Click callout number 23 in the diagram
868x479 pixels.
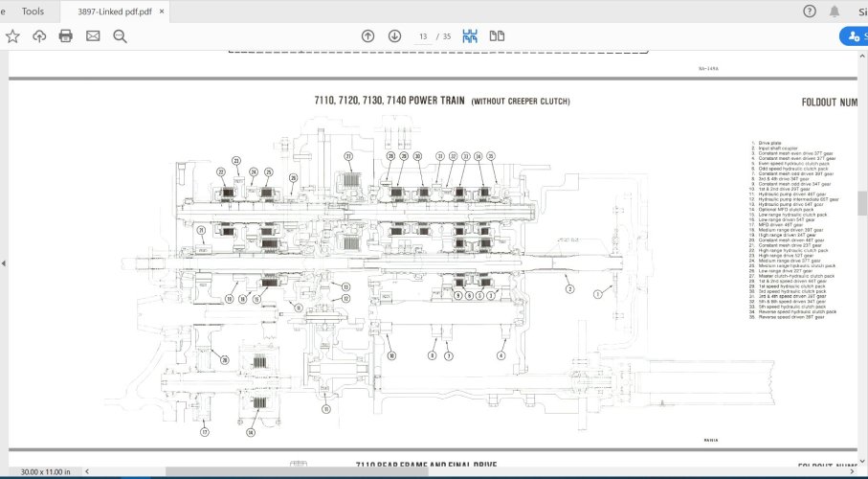pyautogui.click(x=236, y=161)
